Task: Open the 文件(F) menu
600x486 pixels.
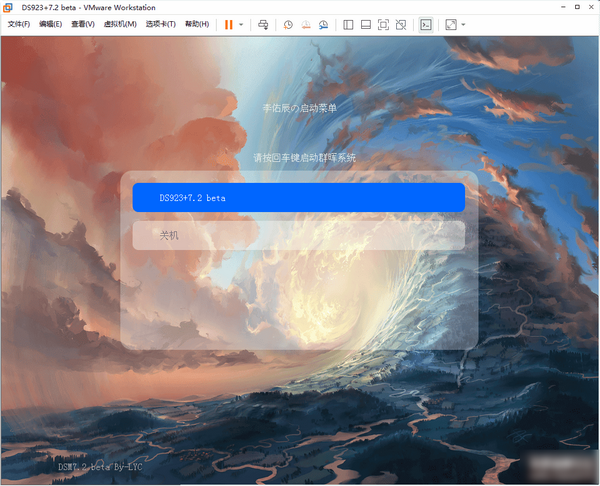Action: tap(19, 24)
